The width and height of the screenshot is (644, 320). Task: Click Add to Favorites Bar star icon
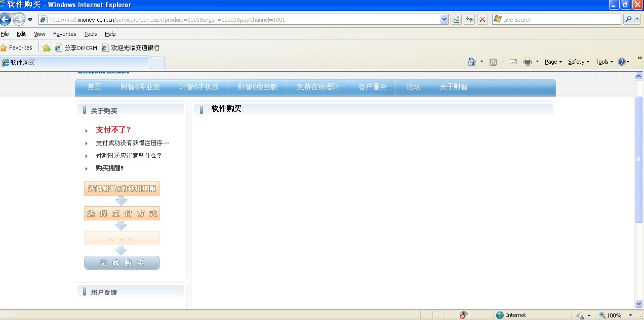click(x=47, y=48)
